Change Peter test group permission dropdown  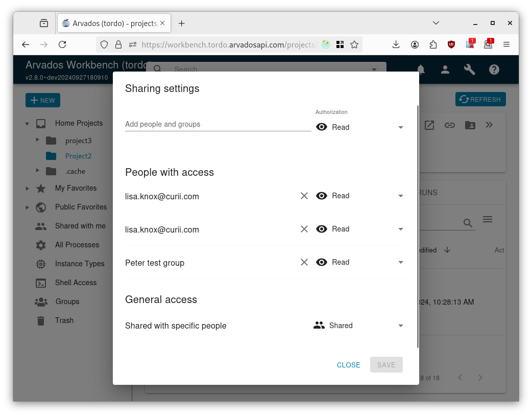[360, 262]
